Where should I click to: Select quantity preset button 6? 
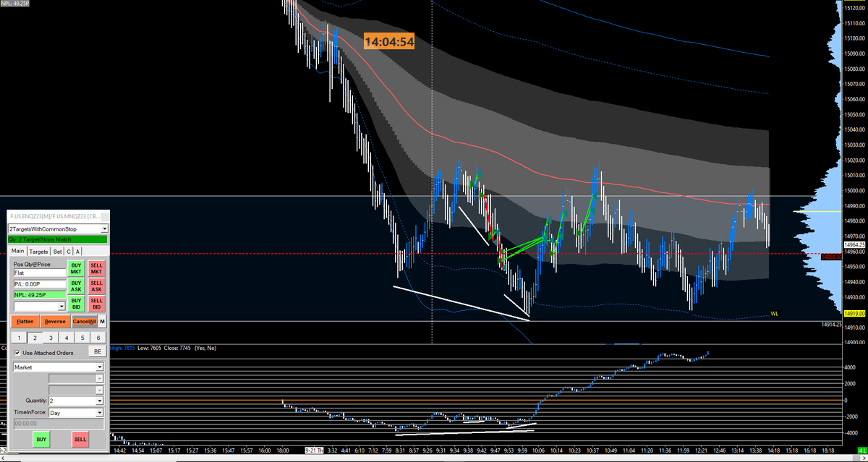[x=98, y=338]
